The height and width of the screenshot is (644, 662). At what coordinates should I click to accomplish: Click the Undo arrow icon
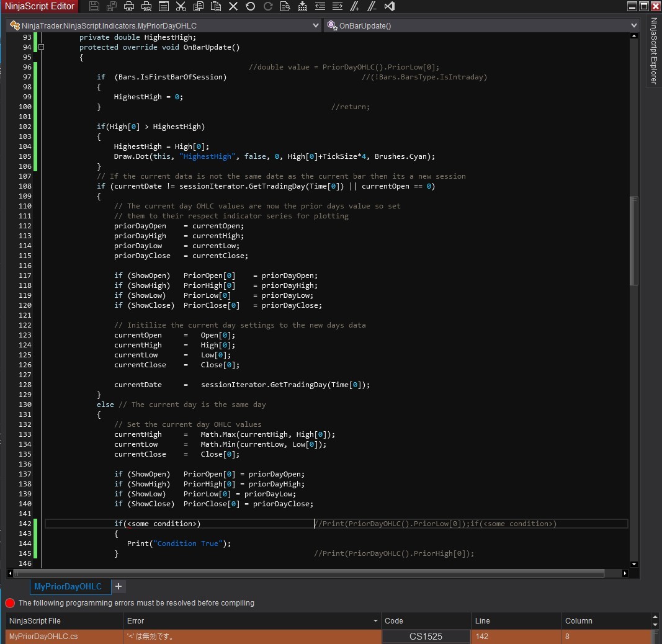pos(251,7)
